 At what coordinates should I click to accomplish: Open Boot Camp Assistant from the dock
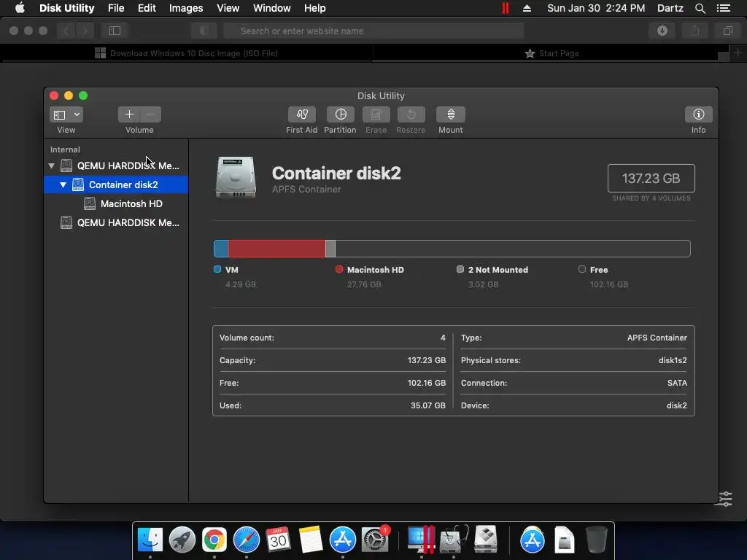[485, 540]
